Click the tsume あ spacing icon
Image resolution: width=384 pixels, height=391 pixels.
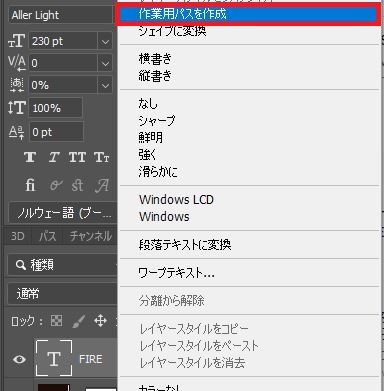pos(16,85)
